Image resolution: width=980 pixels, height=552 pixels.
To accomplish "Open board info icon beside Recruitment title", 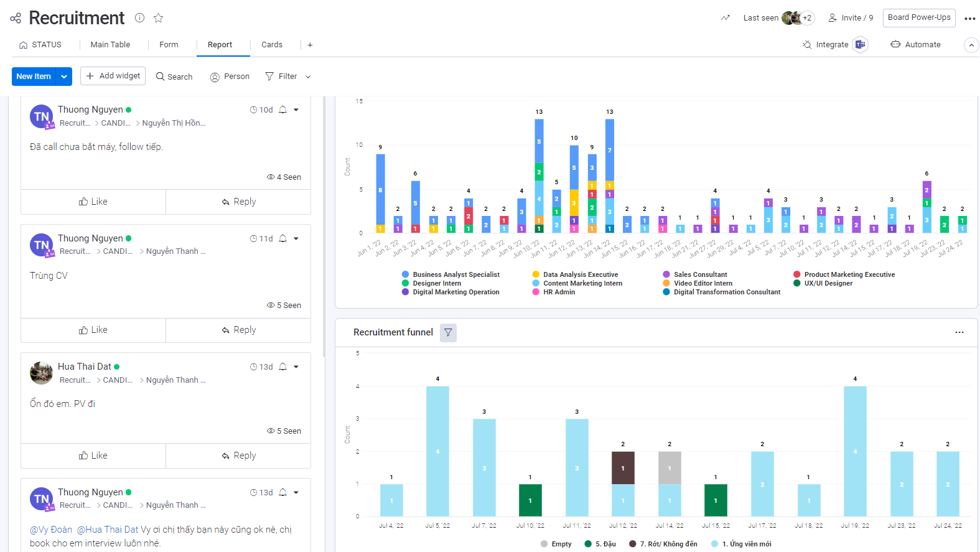I will pyautogui.click(x=140, y=18).
